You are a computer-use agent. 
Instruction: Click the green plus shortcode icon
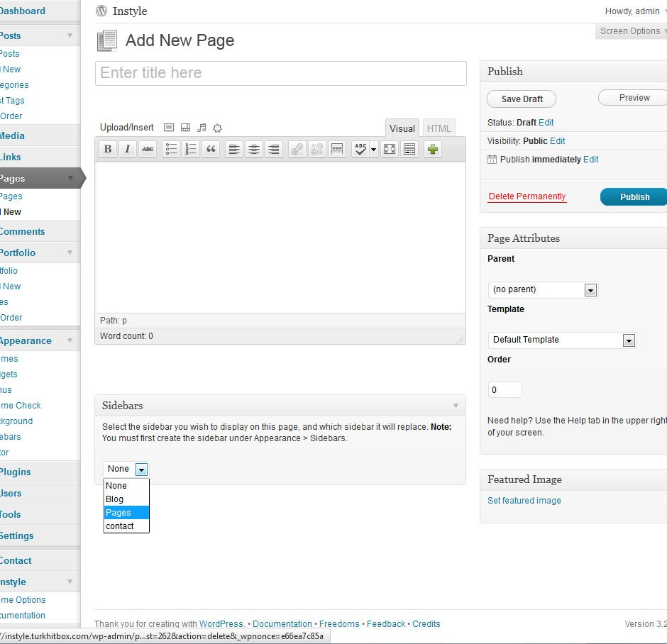433,149
